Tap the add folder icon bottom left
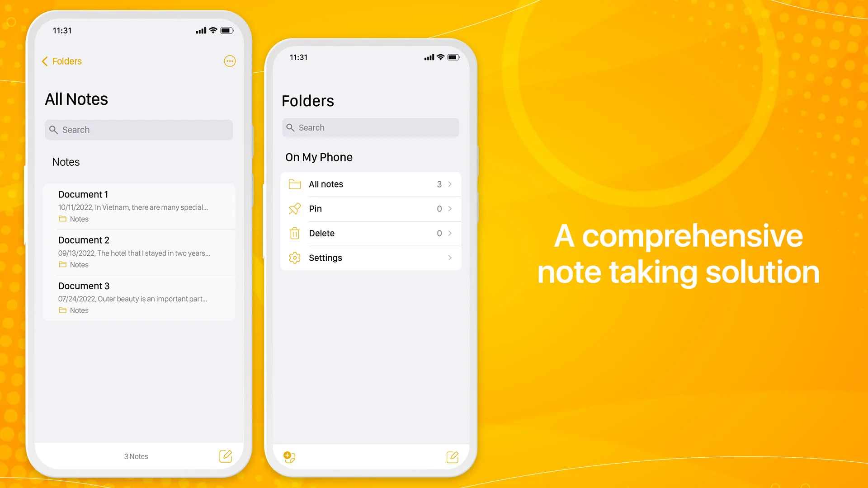Viewport: 868px width, 488px height. coord(289,456)
